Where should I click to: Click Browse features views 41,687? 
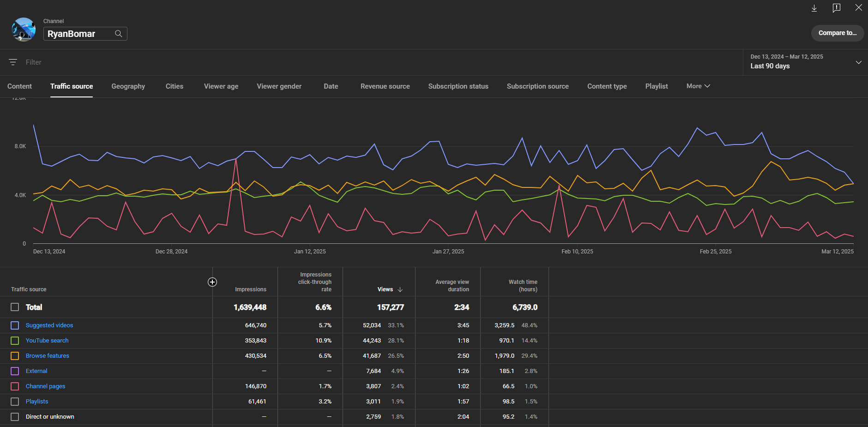point(372,356)
